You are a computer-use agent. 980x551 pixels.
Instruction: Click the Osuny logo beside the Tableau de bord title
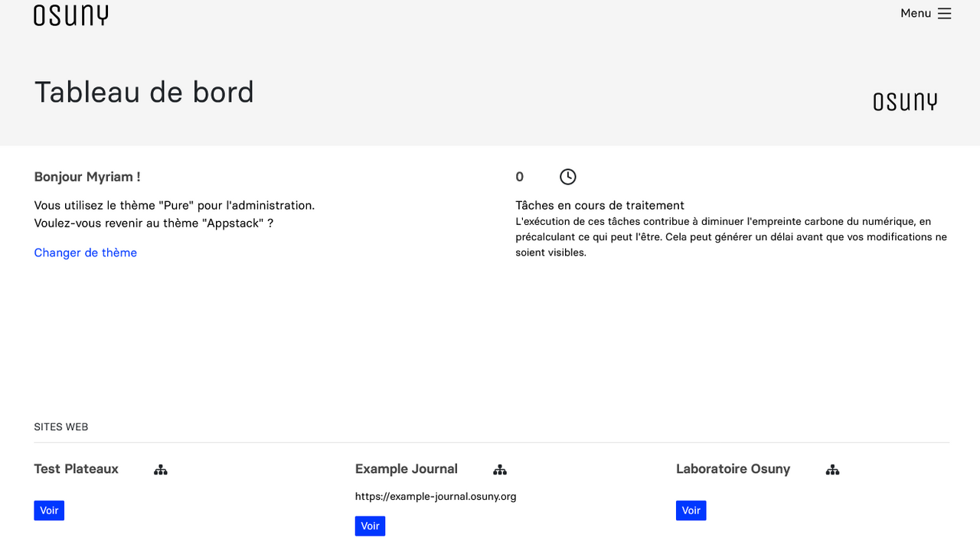click(905, 102)
